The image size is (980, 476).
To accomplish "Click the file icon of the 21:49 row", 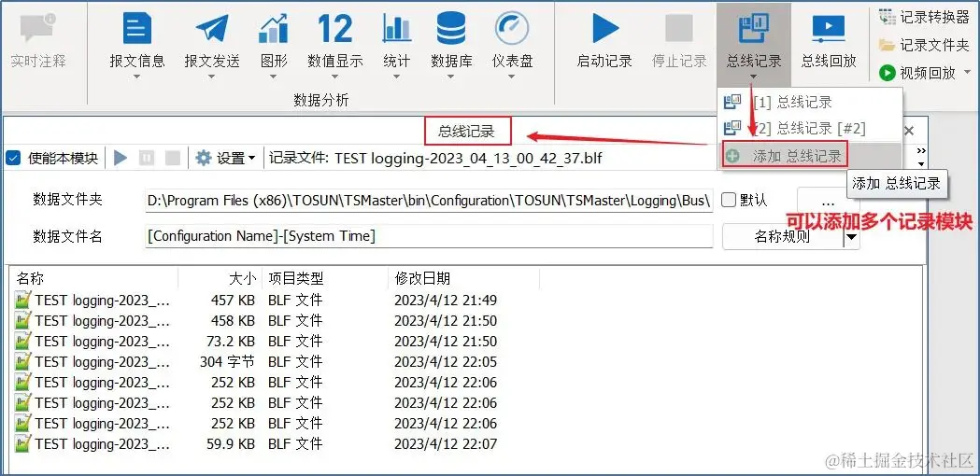I will (x=23, y=300).
